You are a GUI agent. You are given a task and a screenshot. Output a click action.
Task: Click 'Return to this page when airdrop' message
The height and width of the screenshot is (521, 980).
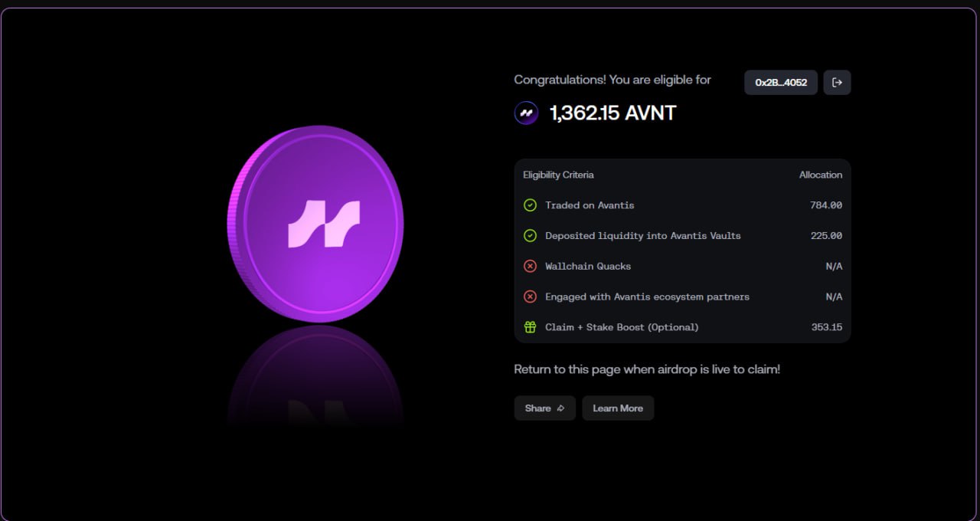coord(647,369)
